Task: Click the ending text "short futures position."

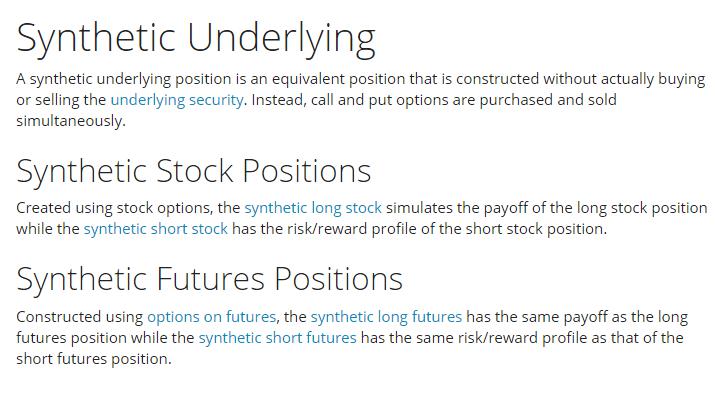Action: click(94, 359)
